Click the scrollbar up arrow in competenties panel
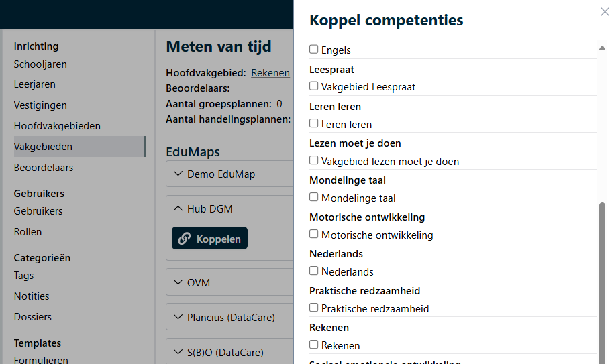614x364 pixels. pos(602,48)
